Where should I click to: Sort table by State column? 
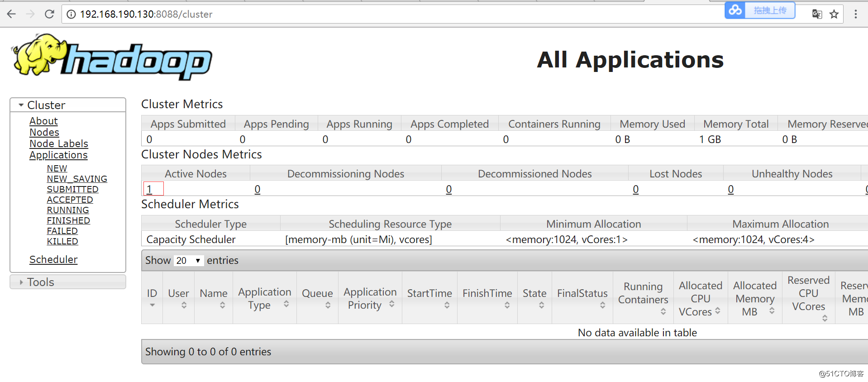point(534,298)
